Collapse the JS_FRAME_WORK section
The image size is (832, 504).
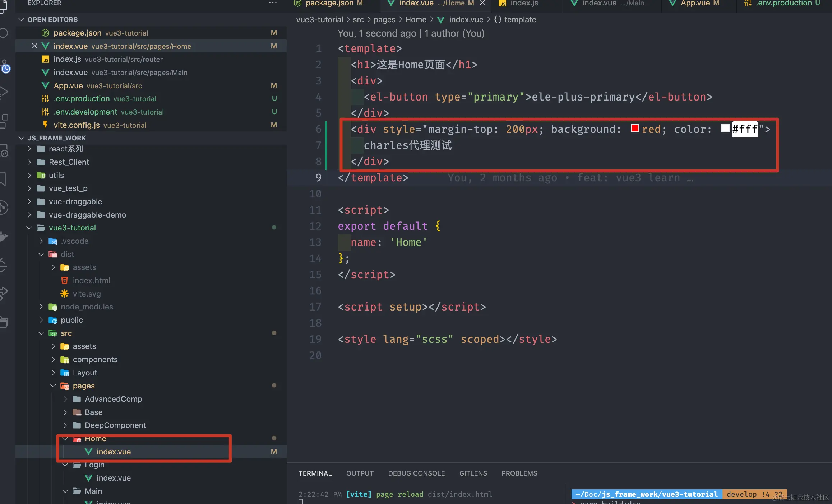pyautogui.click(x=22, y=138)
